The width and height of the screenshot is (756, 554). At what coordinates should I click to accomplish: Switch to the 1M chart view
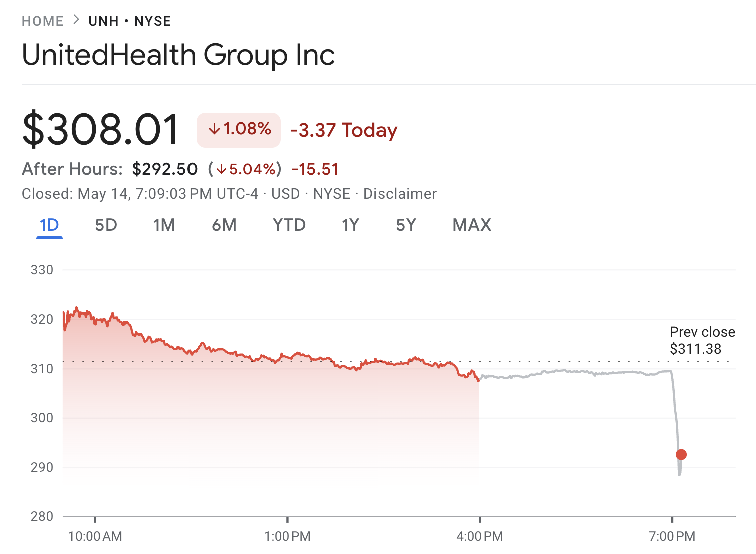tap(164, 225)
